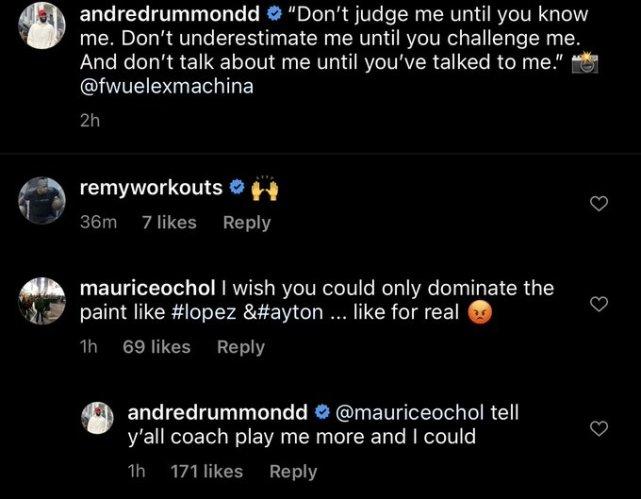Reply to remyworkouts' comment
The height and width of the screenshot is (499, 641).
tap(246, 222)
